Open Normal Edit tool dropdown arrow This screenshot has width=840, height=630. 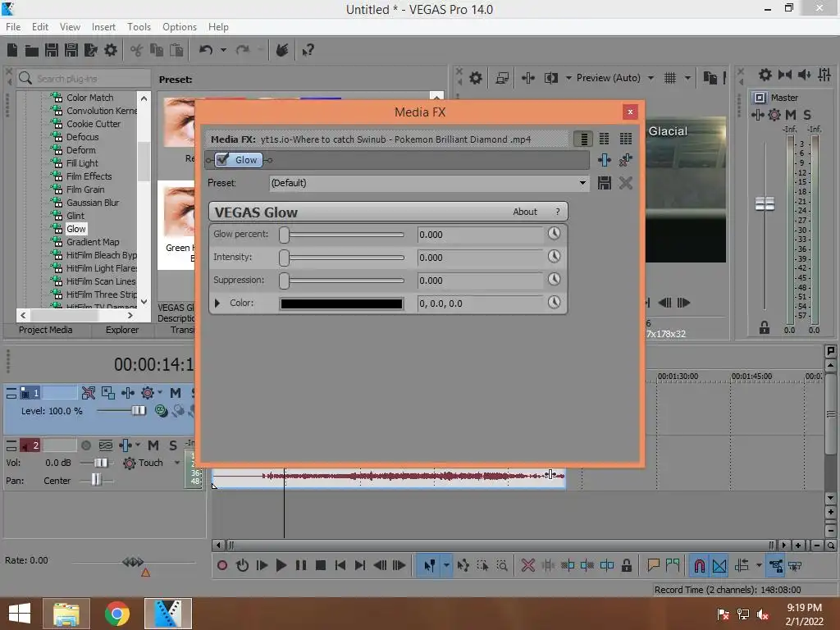coord(445,566)
